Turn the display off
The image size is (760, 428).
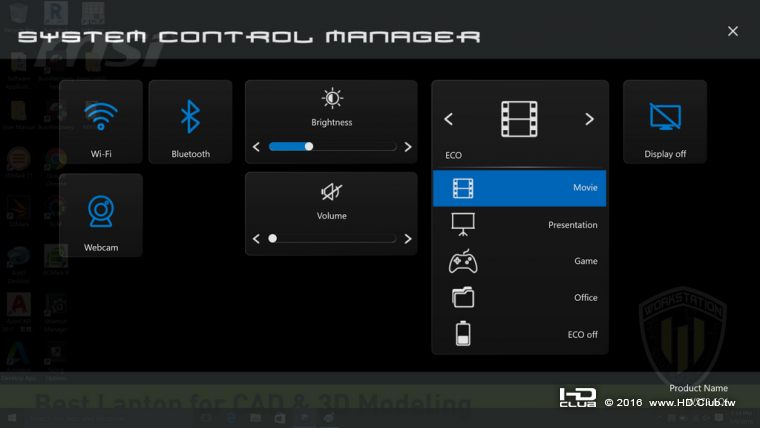tap(665, 122)
